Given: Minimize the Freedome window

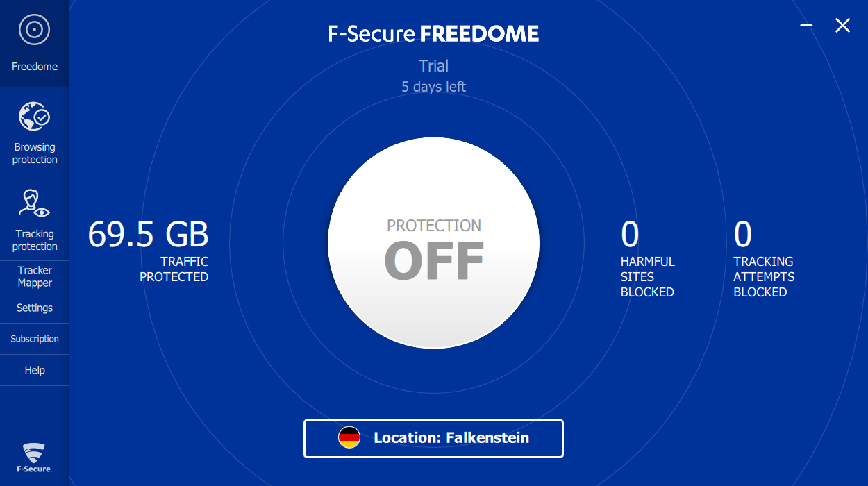Looking at the screenshot, I should [x=806, y=26].
